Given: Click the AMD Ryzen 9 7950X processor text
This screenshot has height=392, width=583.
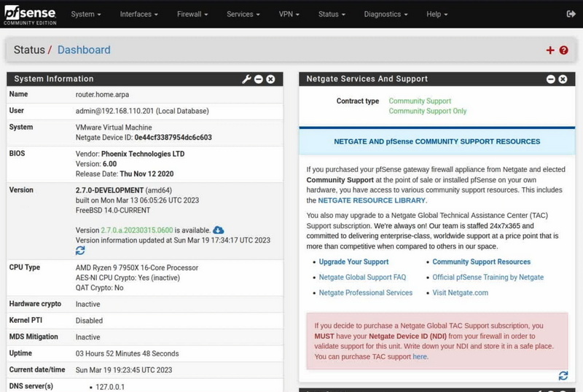Looking at the screenshot, I should pyautogui.click(x=137, y=267).
